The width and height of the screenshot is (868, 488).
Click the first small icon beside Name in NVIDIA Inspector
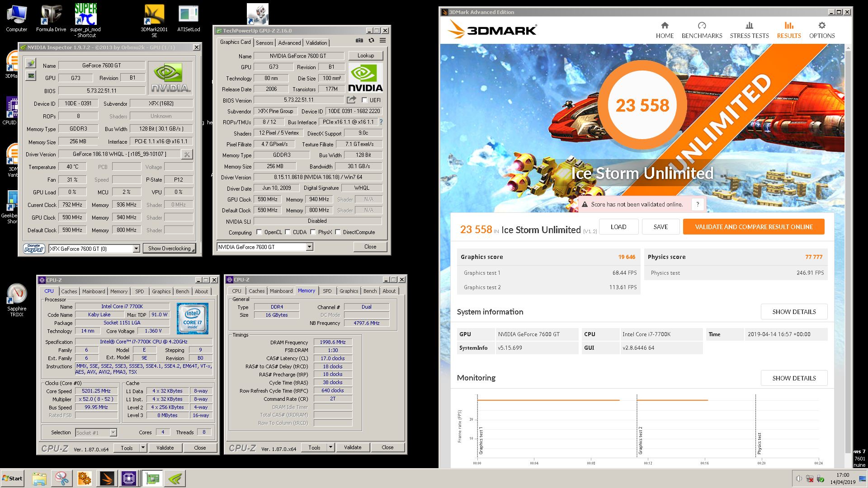tap(31, 63)
